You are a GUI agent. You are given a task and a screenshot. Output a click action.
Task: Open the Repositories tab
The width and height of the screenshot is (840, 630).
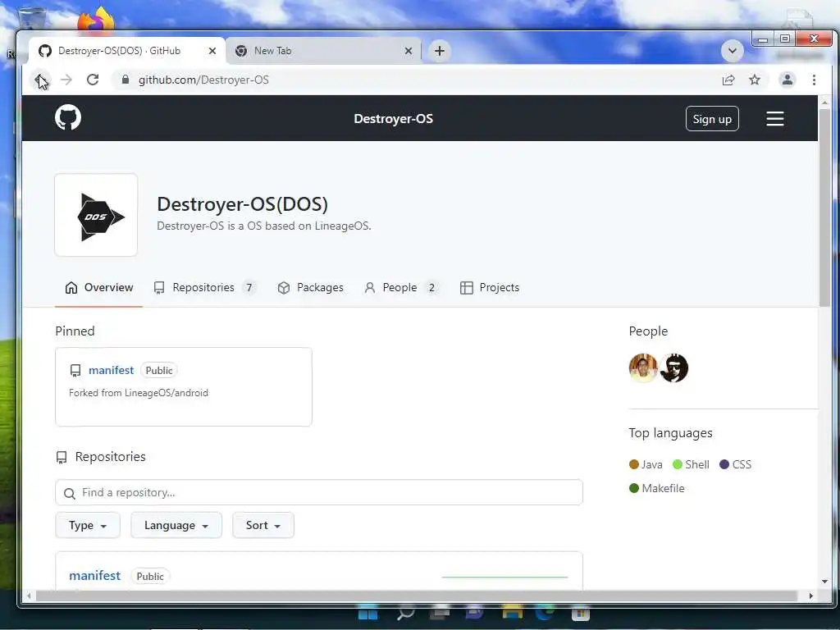pos(204,288)
